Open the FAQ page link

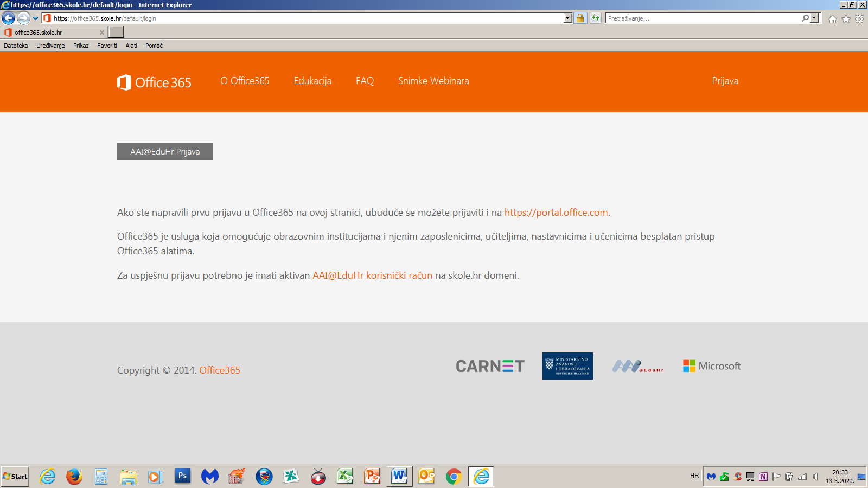tap(365, 81)
